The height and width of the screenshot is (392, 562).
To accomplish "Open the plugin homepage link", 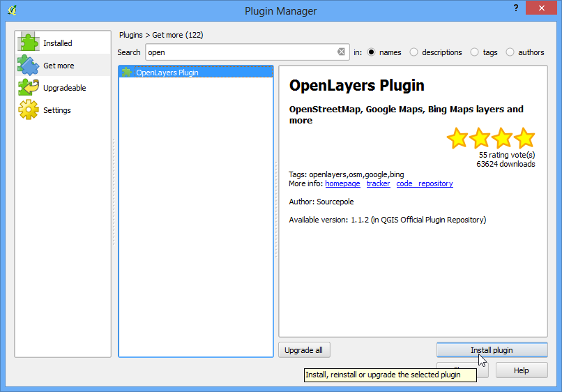I will point(342,183).
